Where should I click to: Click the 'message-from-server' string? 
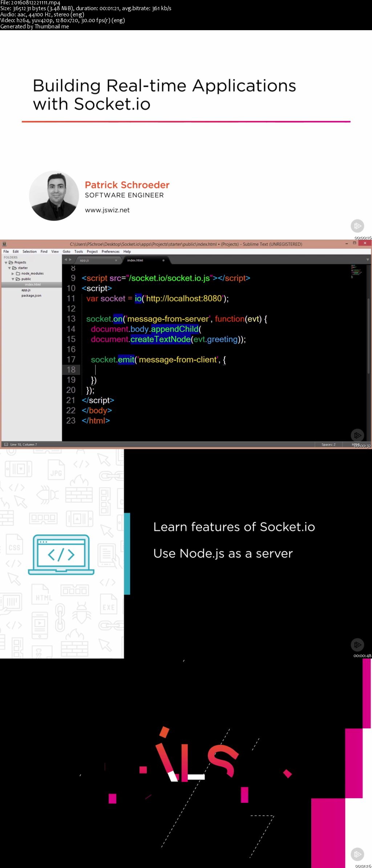point(168,319)
